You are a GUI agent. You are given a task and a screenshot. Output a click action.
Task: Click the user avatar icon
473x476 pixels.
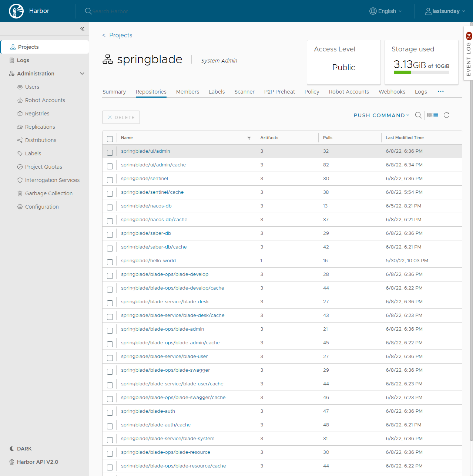428,11
